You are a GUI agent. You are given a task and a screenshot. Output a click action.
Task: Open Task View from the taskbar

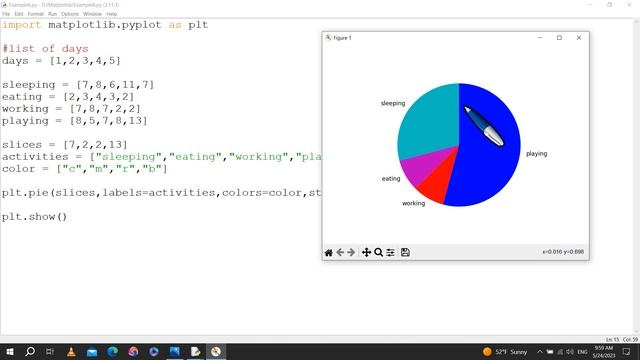pyautogui.click(x=50, y=351)
